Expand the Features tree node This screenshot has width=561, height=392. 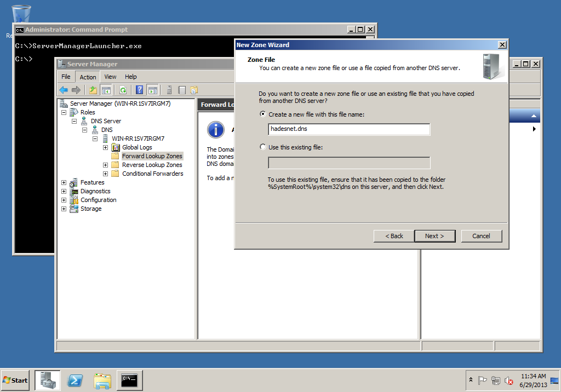click(x=64, y=182)
